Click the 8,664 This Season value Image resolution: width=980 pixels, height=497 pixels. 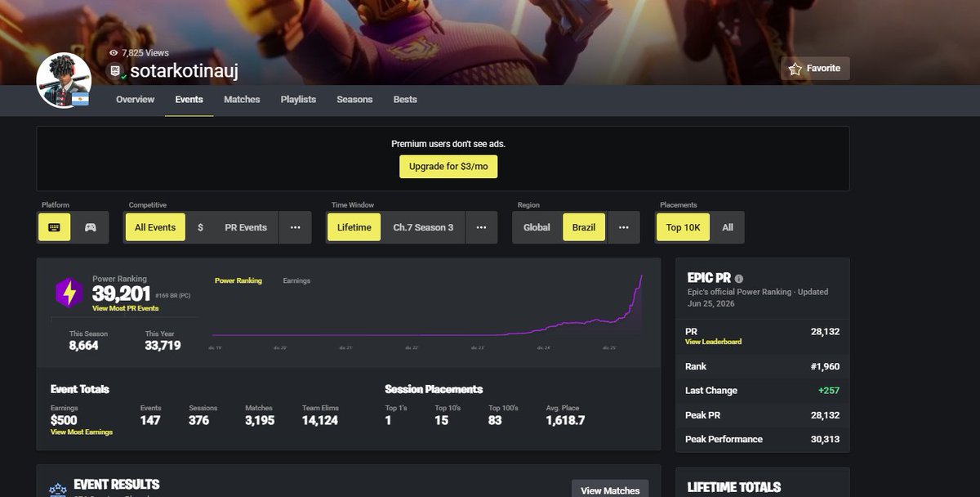pos(83,346)
